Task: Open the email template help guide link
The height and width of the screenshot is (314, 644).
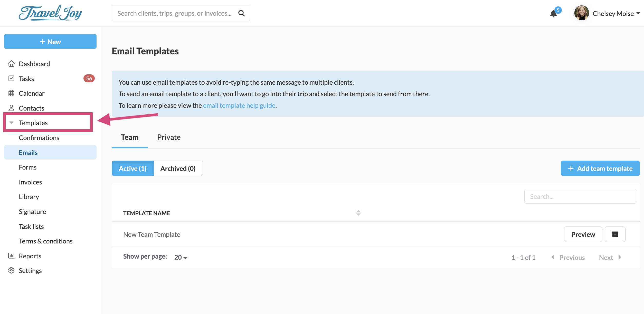Action: pyautogui.click(x=239, y=105)
